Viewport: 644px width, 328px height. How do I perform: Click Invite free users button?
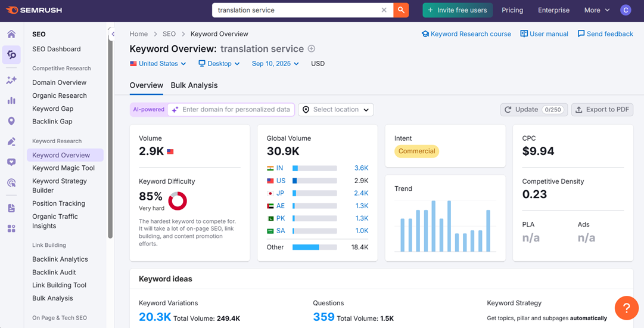pos(458,10)
